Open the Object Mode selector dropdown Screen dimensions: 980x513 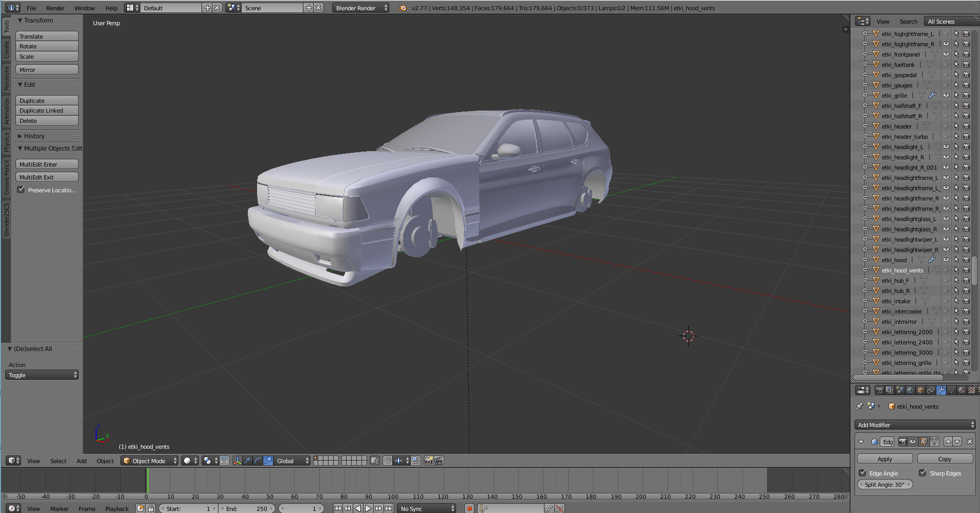pos(150,461)
